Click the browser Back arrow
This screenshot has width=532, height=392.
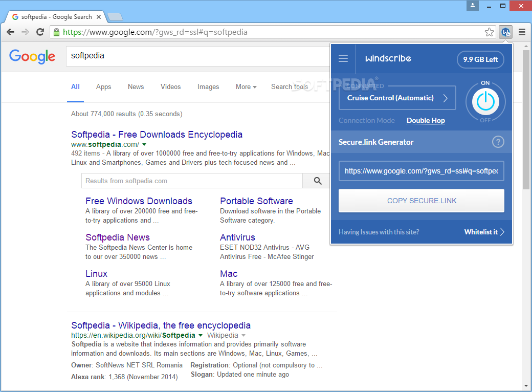11,32
